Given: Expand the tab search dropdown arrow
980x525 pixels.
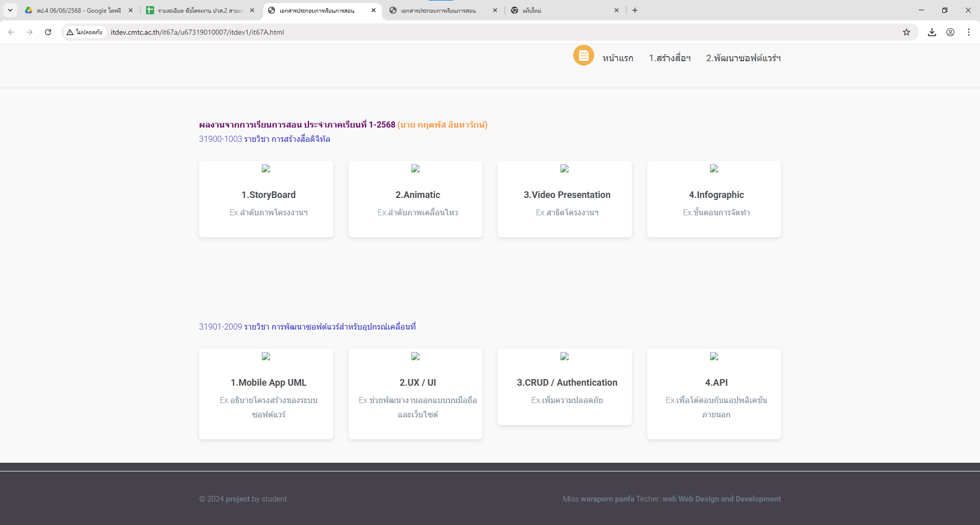Looking at the screenshot, I should click(x=10, y=10).
